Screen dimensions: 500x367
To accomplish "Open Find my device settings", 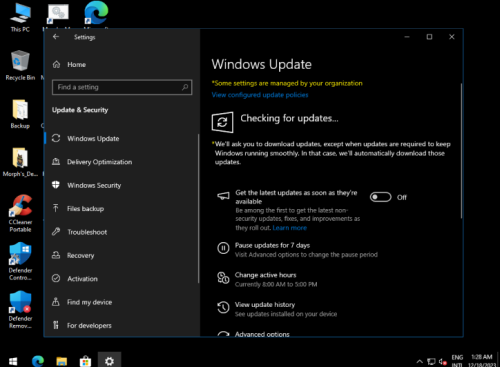I will [89, 302].
